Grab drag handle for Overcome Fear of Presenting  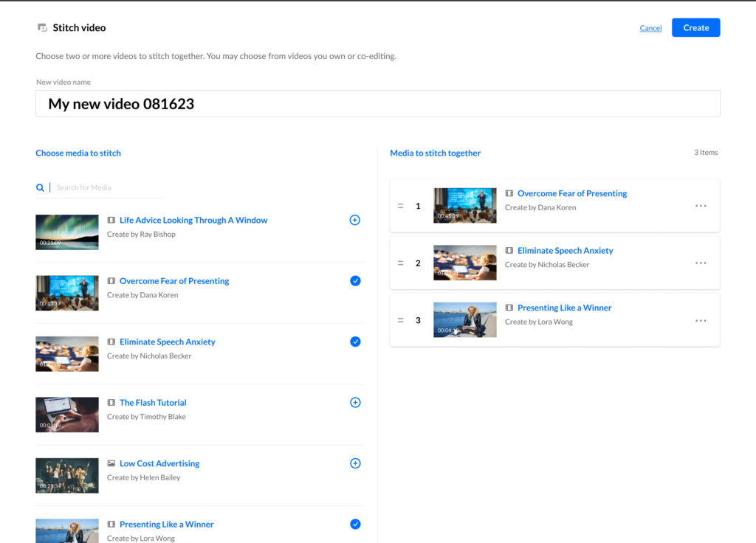pyautogui.click(x=400, y=207)
